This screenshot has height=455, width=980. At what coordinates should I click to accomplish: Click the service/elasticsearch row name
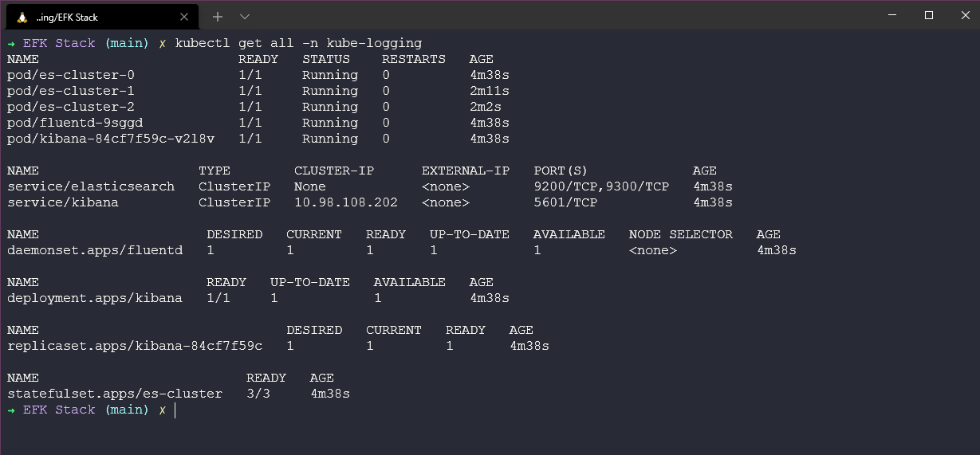(x=90, y=186)
